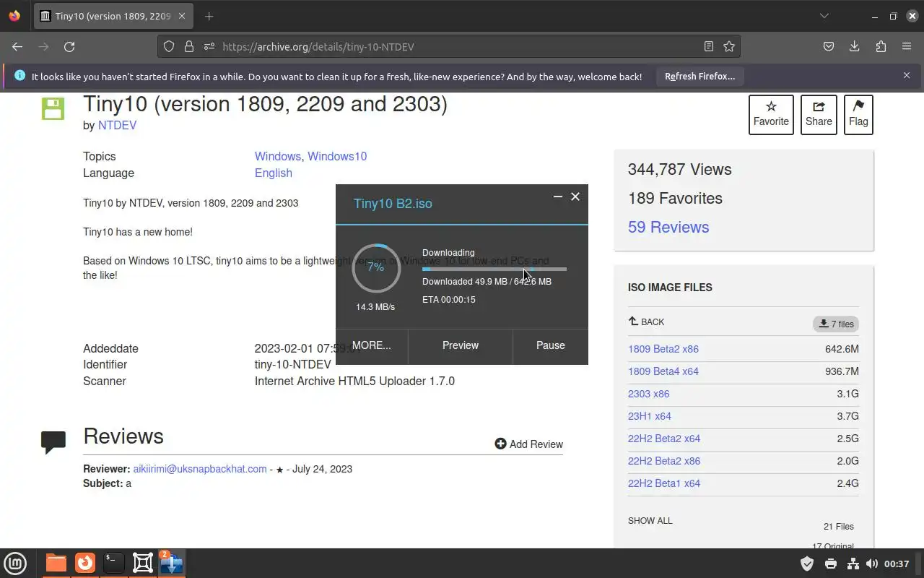Screen dimensions: 924x578
Task: Click Add Review
Action: (x=529, y=444)
